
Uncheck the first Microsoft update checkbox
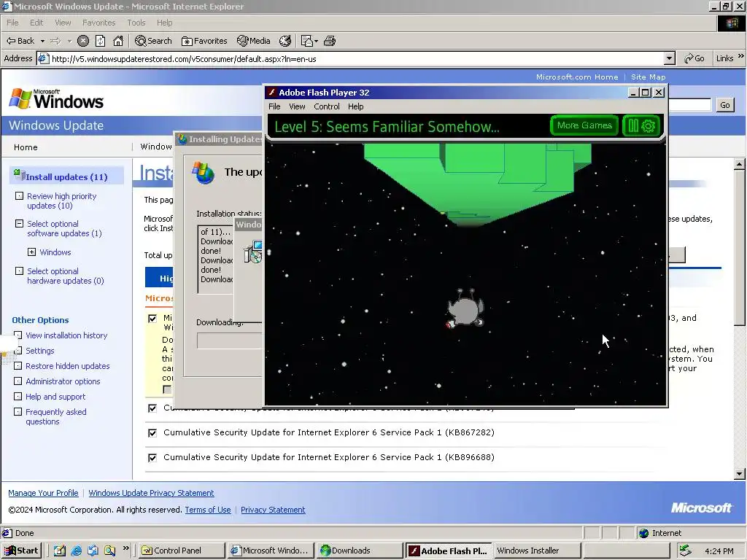[152, 318]
